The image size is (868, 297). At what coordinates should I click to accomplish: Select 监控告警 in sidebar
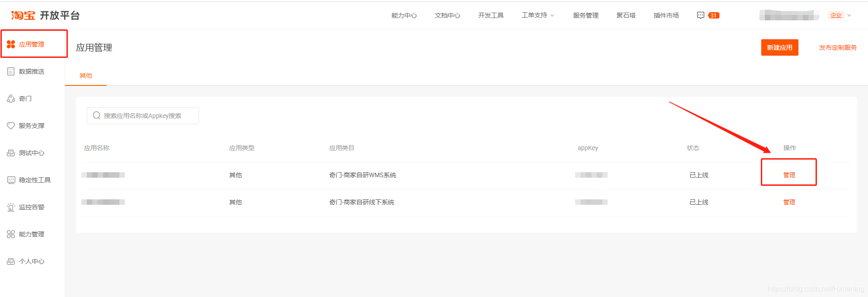pyautogui.click(x=32, y=207)
